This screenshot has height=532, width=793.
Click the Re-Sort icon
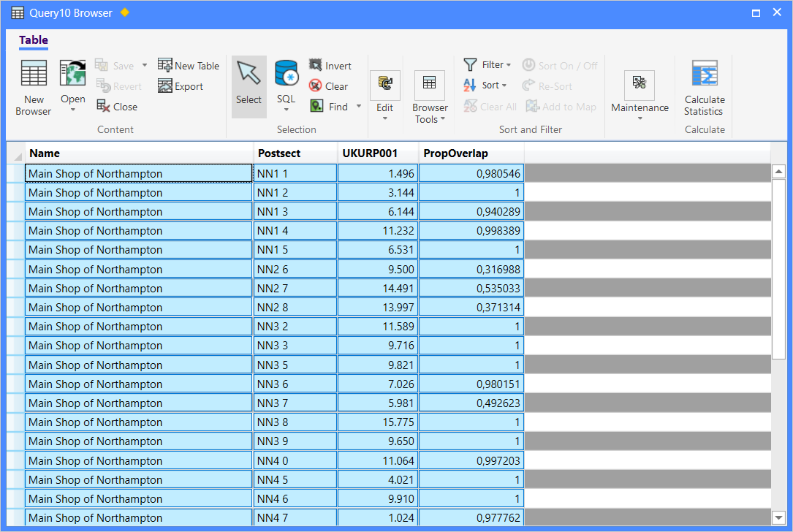[528, 85]
